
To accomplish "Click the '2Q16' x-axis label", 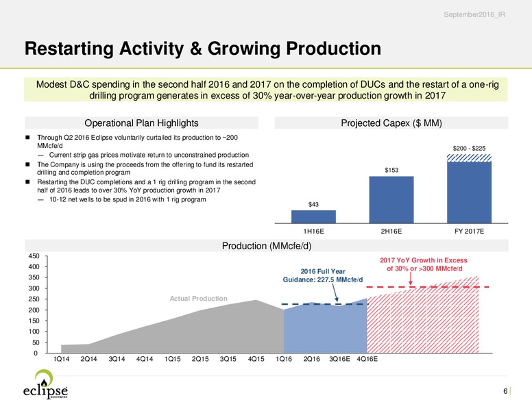I will [x=311, y=359].
